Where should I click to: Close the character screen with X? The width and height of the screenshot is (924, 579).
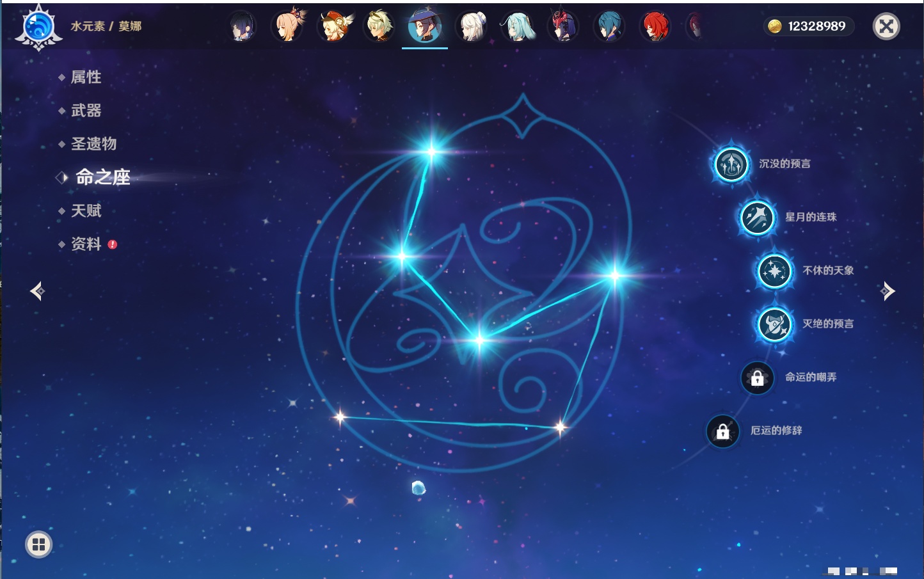pyautogui.click(x=886, y=26)
